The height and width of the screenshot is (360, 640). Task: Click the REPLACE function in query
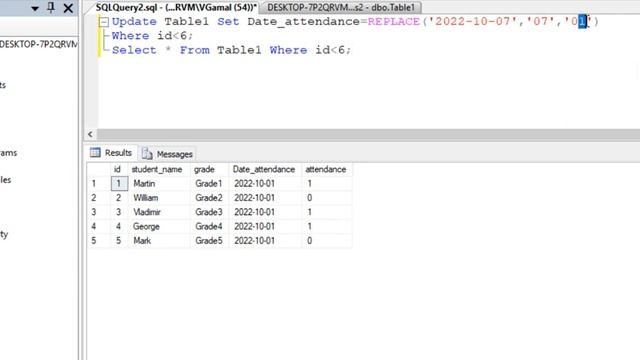click(x=393, y=21)
